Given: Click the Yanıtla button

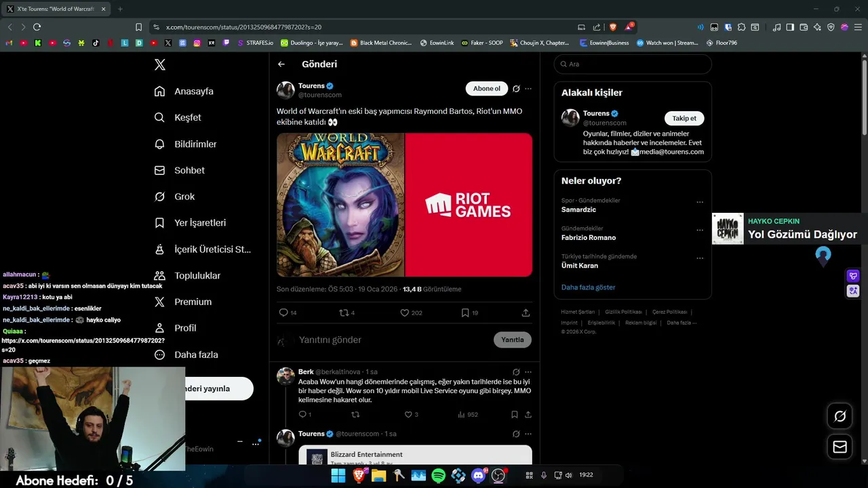Looking at the screenshot, I should click(x=513, y=340).
